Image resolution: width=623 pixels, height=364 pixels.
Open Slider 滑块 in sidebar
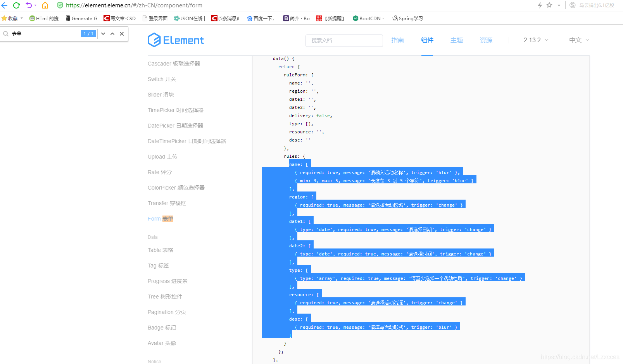(x=160, y=95)
